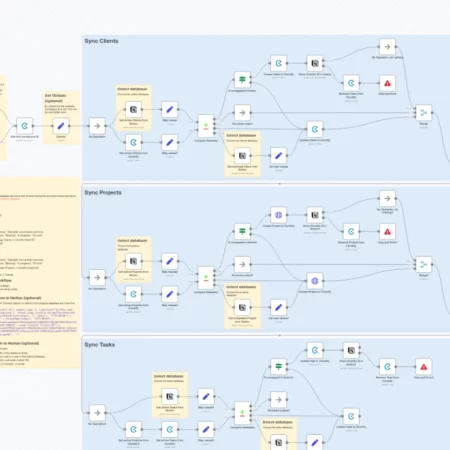Select 'Create Task in Clockify' node
The height and width of the screenshot is (450, 450).
click(x=315, y=350)
